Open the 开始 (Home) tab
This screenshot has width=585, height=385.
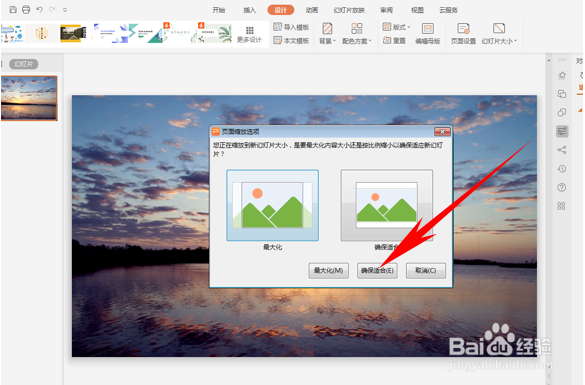point(219,10)
